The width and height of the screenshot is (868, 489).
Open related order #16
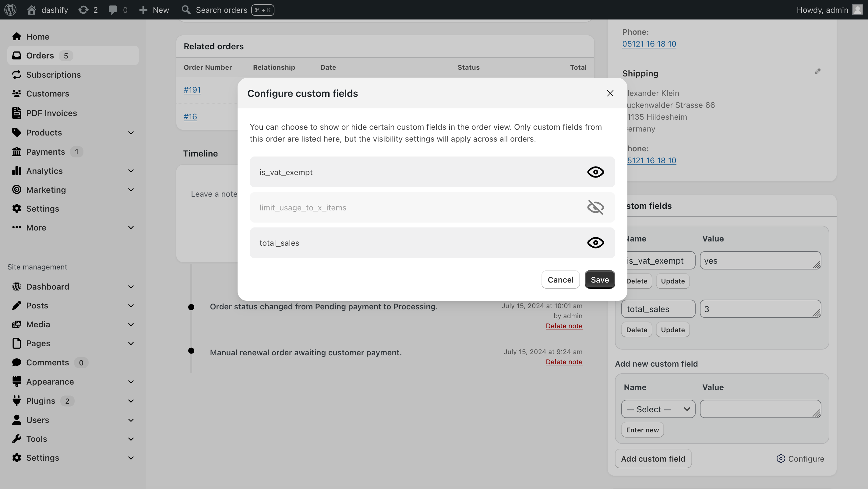tap(190, 117)
